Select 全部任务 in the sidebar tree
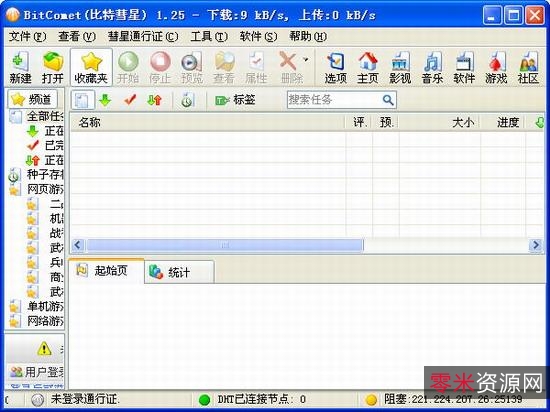550x412 pixels. coord(36,116)
